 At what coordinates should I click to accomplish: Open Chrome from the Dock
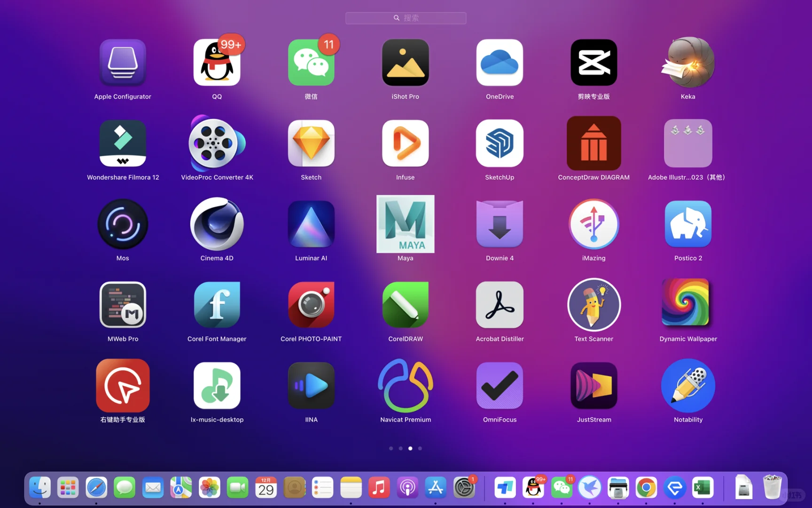pyautogui.click(x=646, y=488)
